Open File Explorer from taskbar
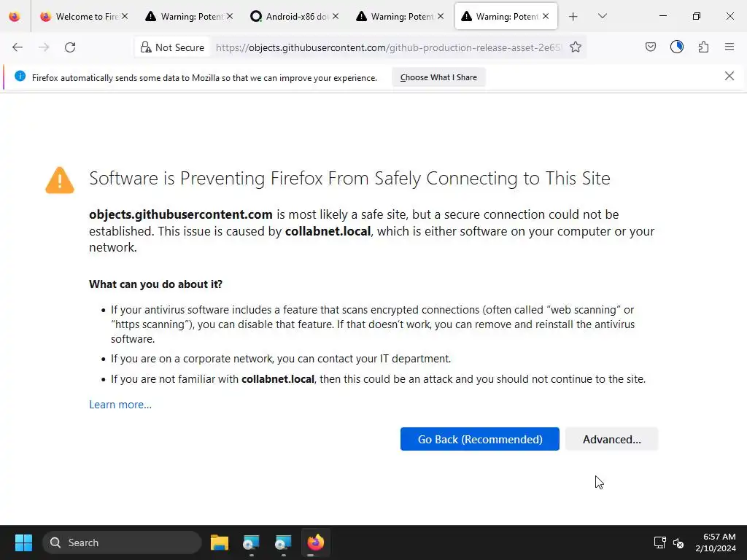This screenshot has height=560, width=747. tap(219, 542)
